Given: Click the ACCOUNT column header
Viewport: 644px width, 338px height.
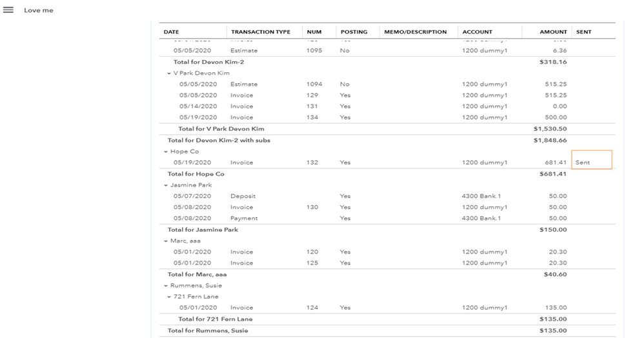Looking at the screenshot, I should pyautogui.click(x=477, y=32).
